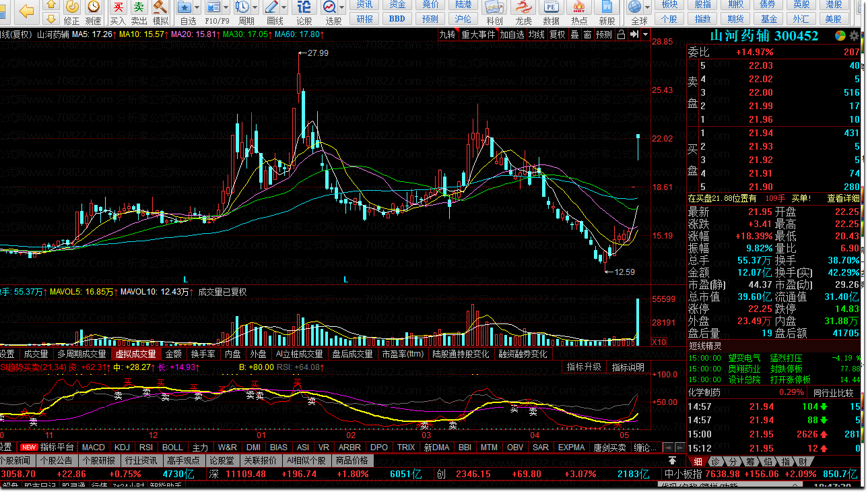Screen dimensions: 868x492
Task: Click the 指标升级 button
Action: 584,367
